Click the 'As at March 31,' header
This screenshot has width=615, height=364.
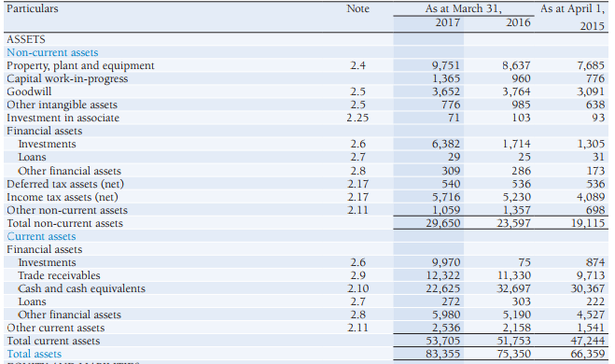pyautogui.click(x=463, y=8)
